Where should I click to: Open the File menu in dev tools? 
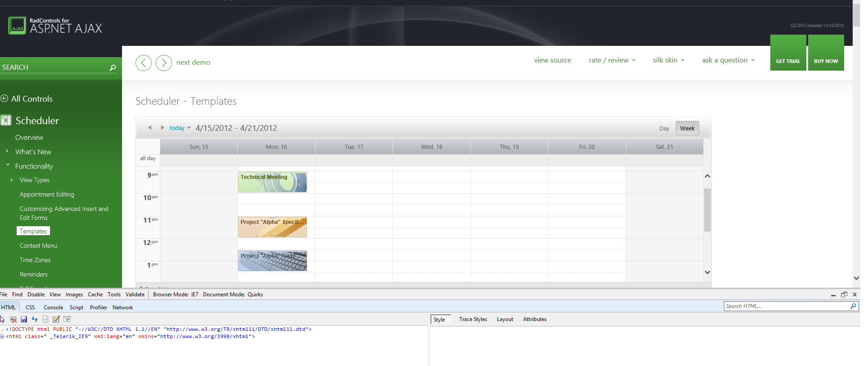[x=4, y=295]
